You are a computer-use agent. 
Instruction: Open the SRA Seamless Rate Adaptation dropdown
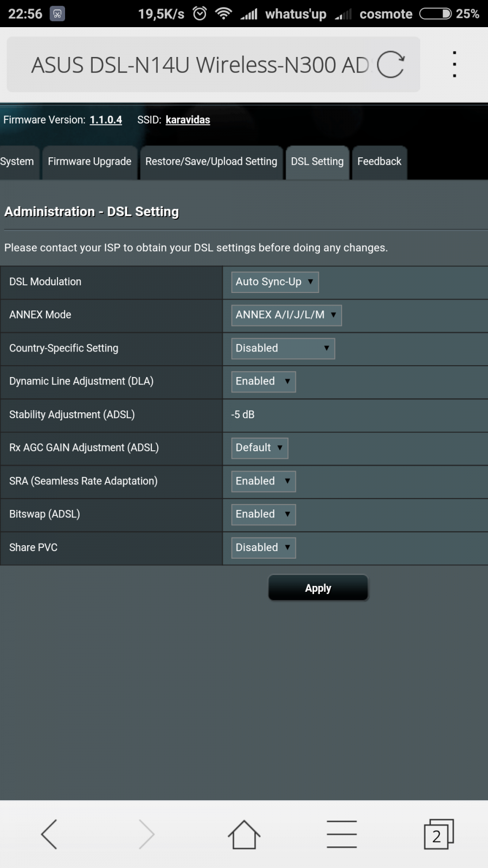[x=264, y=481]
